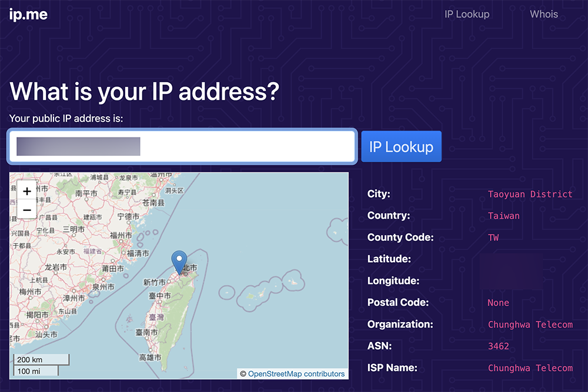Select the City value Taoyuan District
This screenshot has height=392, width=588.
pyautogui.click(x=530, y=194)
